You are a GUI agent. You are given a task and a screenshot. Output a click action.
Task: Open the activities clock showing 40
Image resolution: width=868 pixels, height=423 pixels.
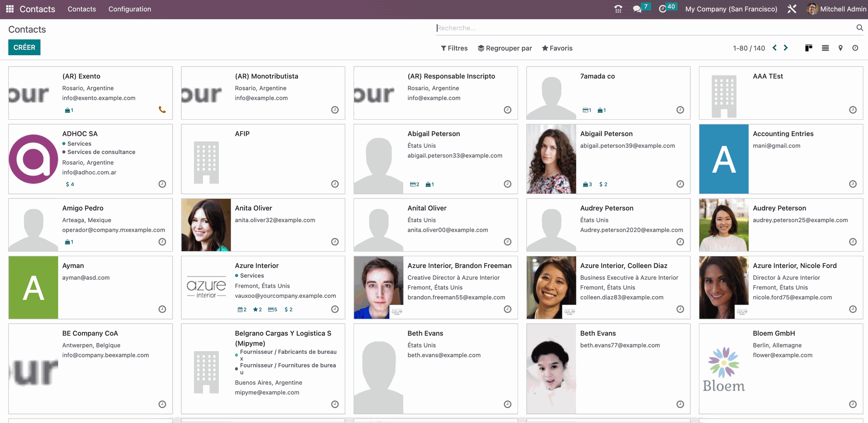coord(663,9)
